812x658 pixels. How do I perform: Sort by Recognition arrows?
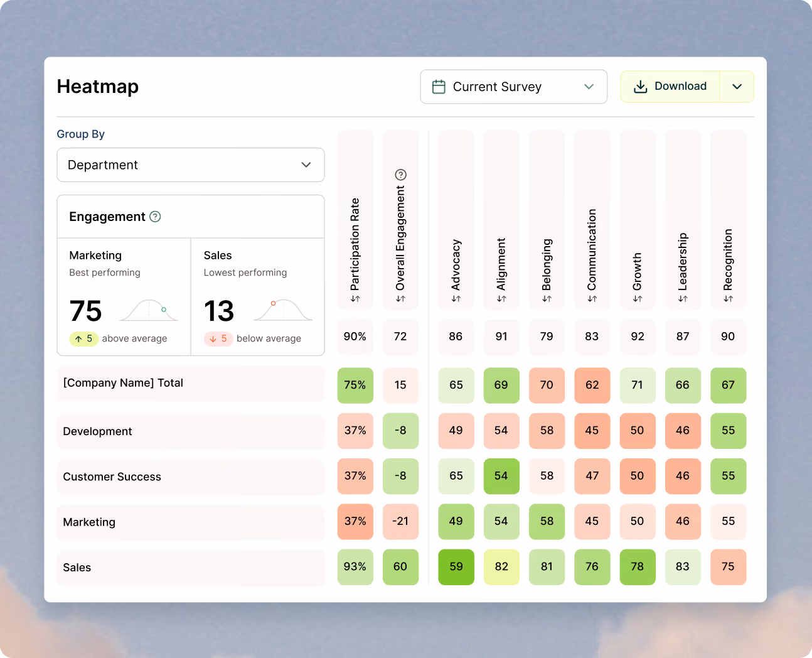728,299
